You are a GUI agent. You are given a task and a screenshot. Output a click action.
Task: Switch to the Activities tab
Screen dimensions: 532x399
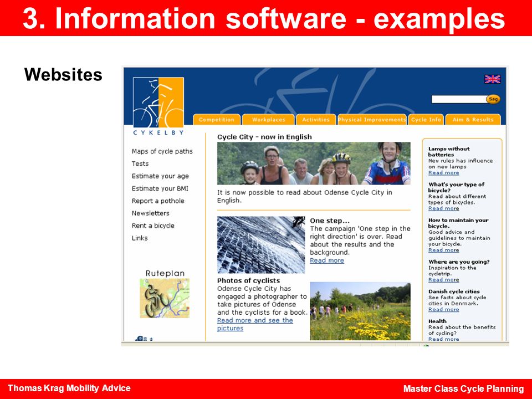tap(316, 120)
